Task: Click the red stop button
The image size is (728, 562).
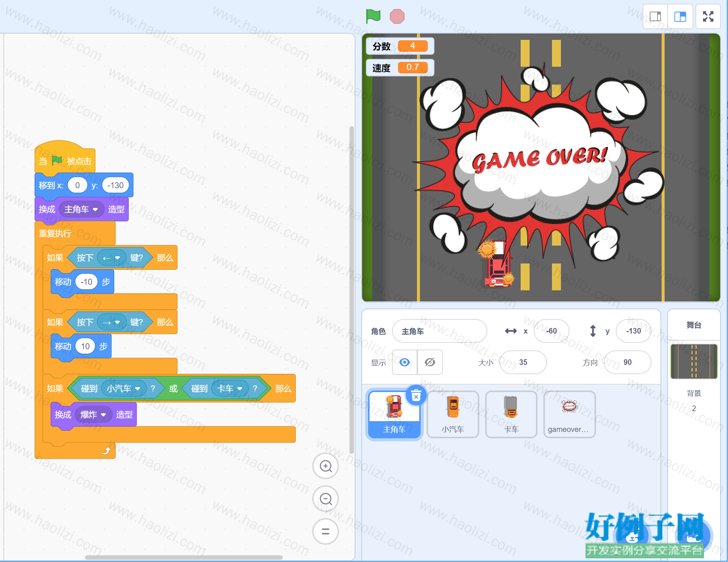Action: click(x=397, y=16)
